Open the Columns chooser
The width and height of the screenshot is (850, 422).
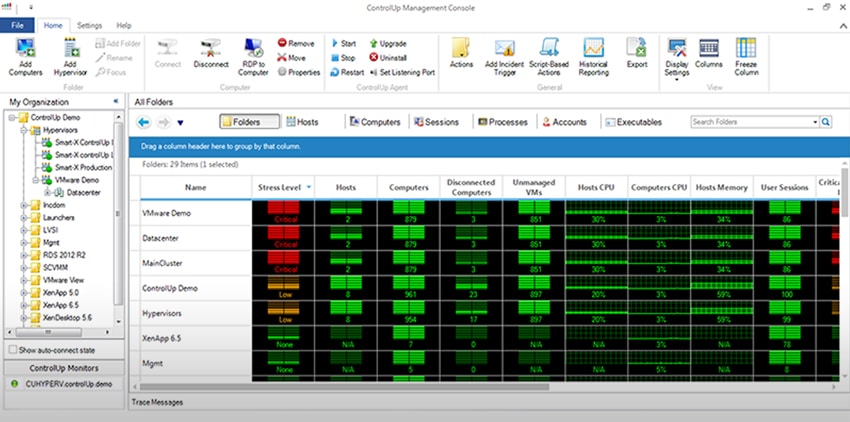click(x=709, y=53)
